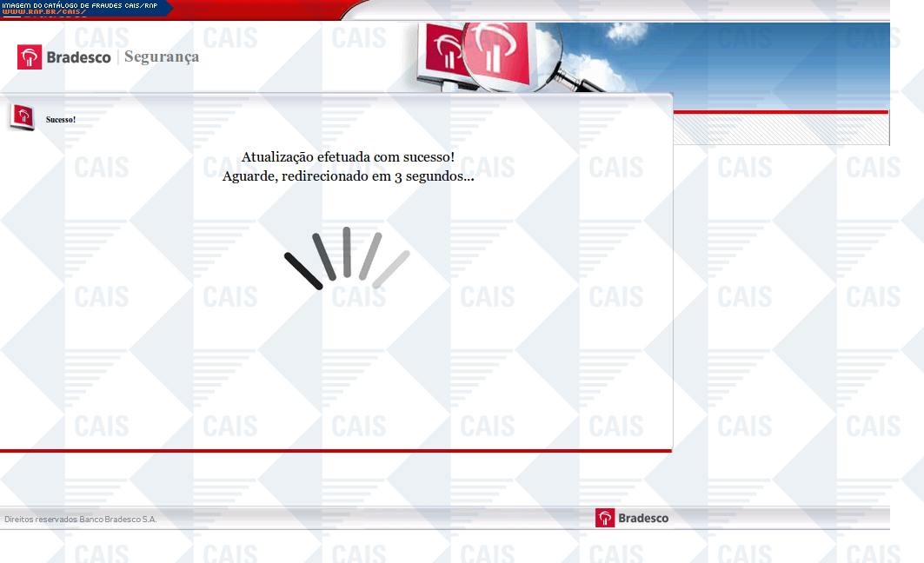Click Direitos reservados Banco Bradesco S.A. text
This screenshot has width=924, height=563.
81,520
